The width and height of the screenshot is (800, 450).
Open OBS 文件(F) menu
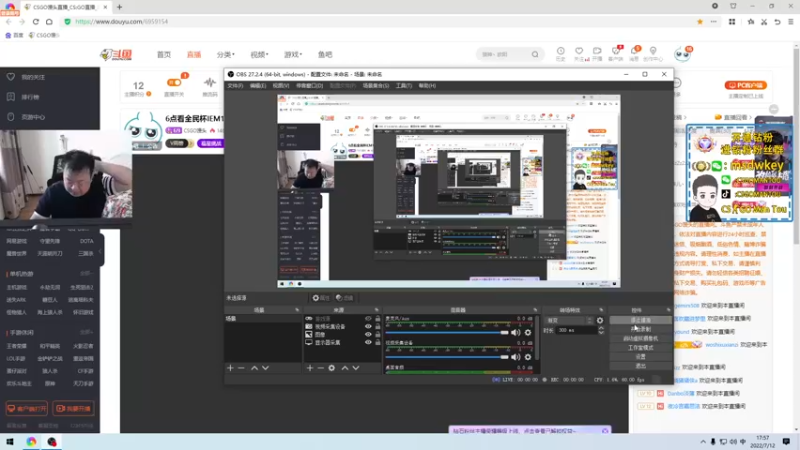tap(235, 86)
